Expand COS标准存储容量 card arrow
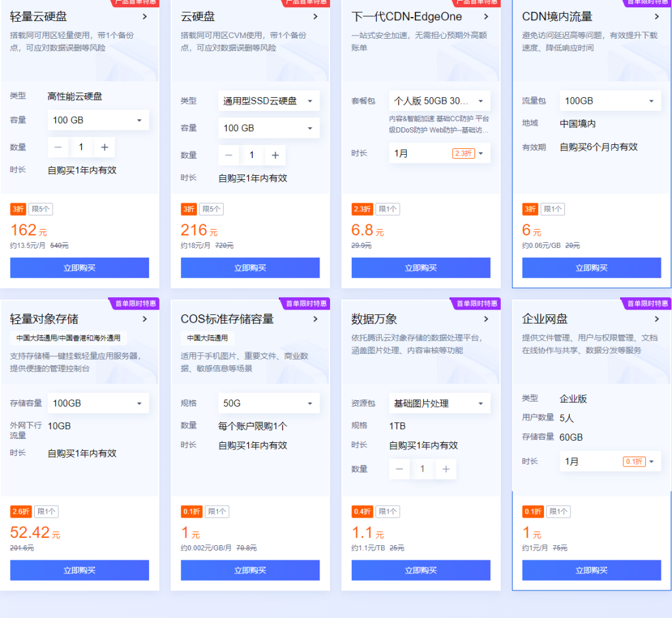 point(314,319)
